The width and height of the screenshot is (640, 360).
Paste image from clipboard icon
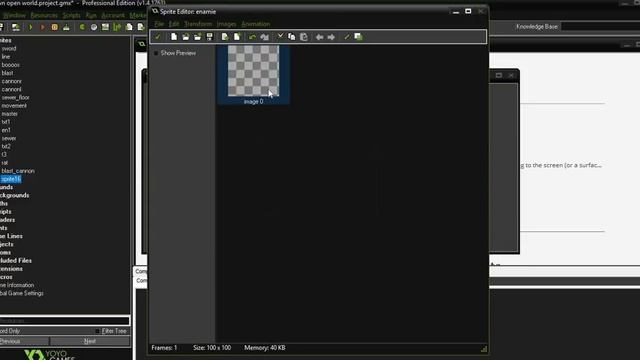(304, 37)
